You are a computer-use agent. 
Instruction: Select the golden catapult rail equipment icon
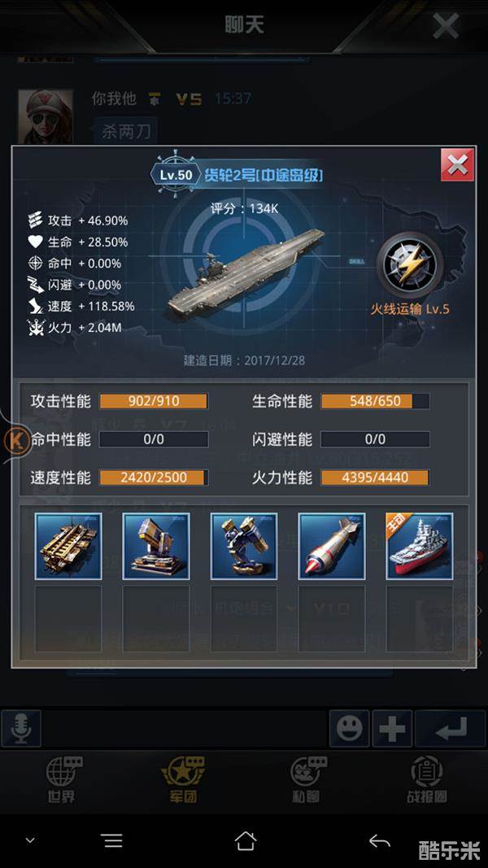click(68, 547)
